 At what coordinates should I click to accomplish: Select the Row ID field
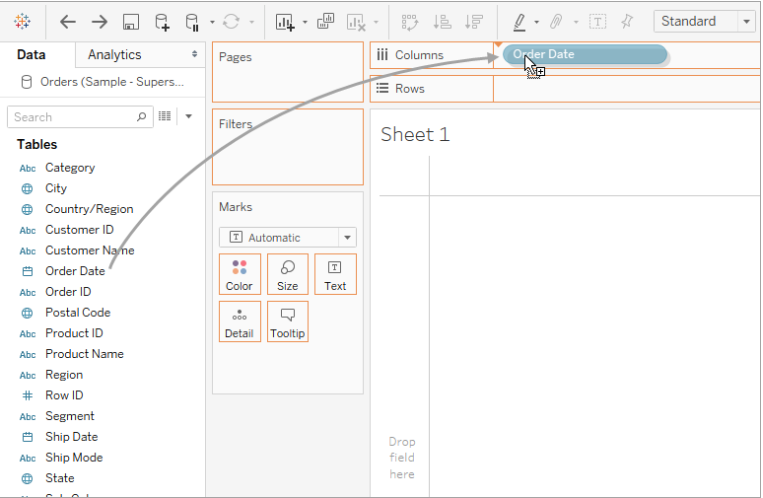coord(64,395)
